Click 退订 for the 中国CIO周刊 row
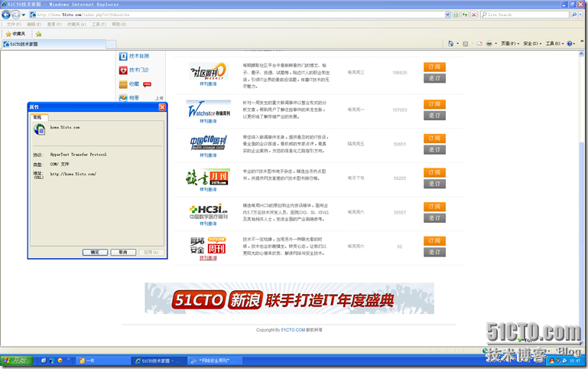 [434, 150]
